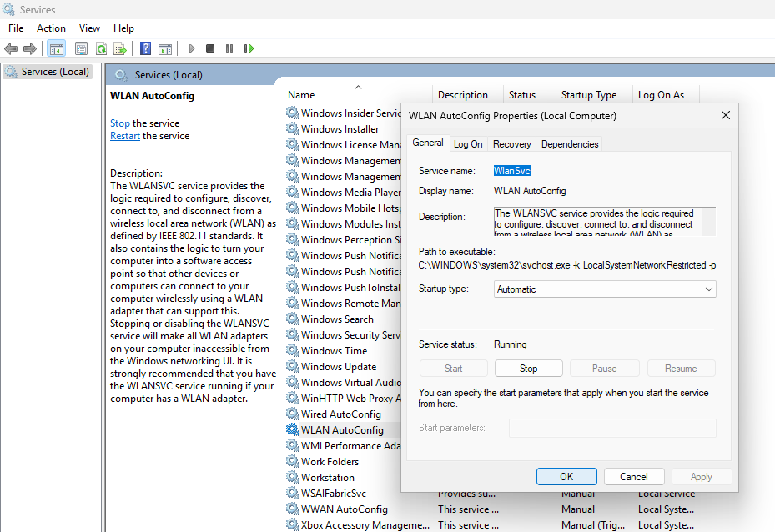Open Help via the blue question mark icon
This screenshot has width=775, height=532.
pos(145,48)
